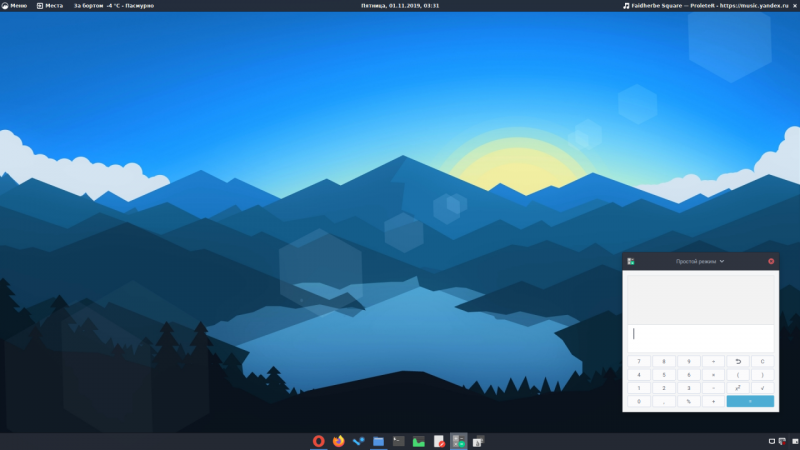800x450 pixels.
Task: Launch Firefox from the dock
Action: point(338,441)
